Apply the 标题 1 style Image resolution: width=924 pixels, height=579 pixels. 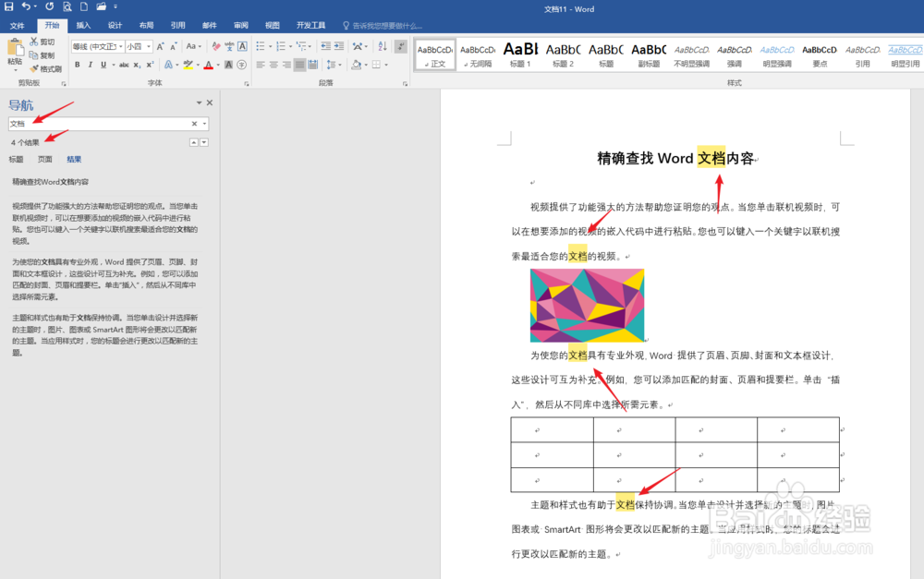coord(518,53)
